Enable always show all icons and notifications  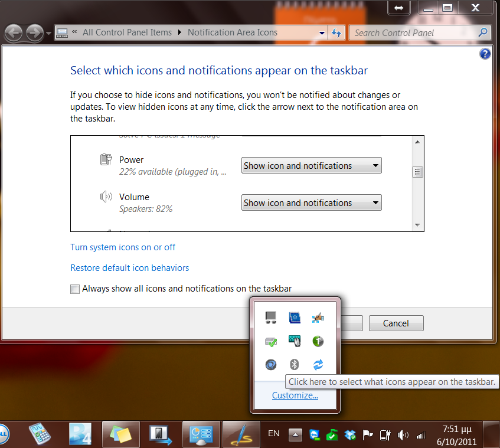click(x=75, y=289)
